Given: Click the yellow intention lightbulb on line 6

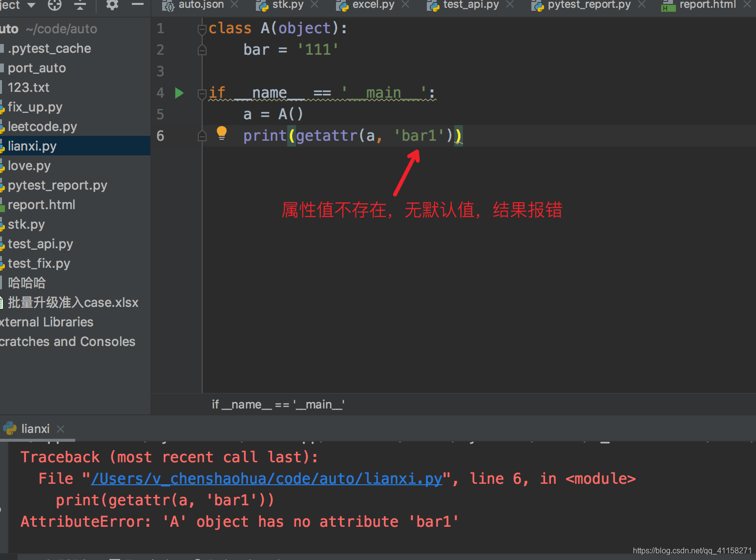Looking at the screenshot, I should click(222, 133).
